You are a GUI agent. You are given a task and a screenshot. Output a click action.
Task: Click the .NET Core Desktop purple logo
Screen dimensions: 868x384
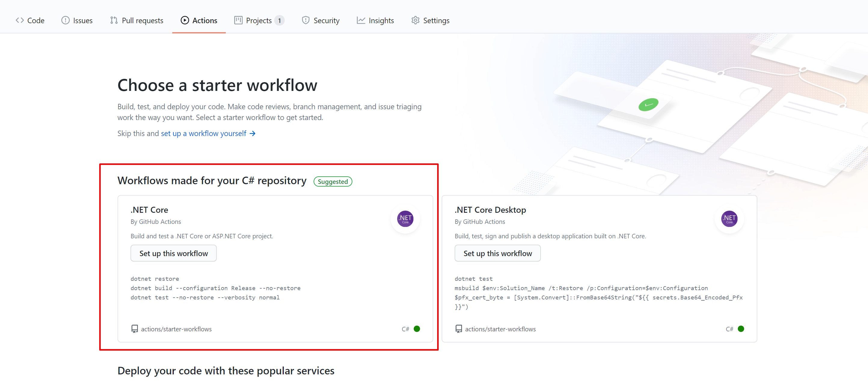click(729, 219)
